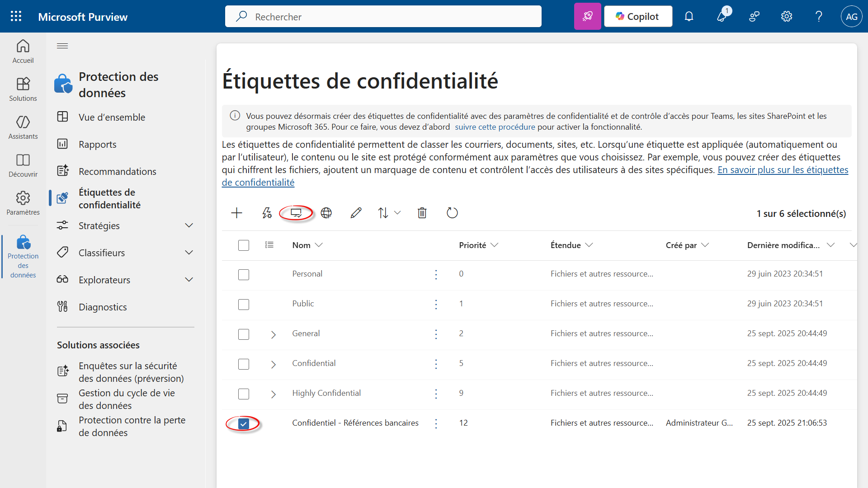Click the Copilot button
Viewport: 868px width, 488px height.
(x=638, y=17)
